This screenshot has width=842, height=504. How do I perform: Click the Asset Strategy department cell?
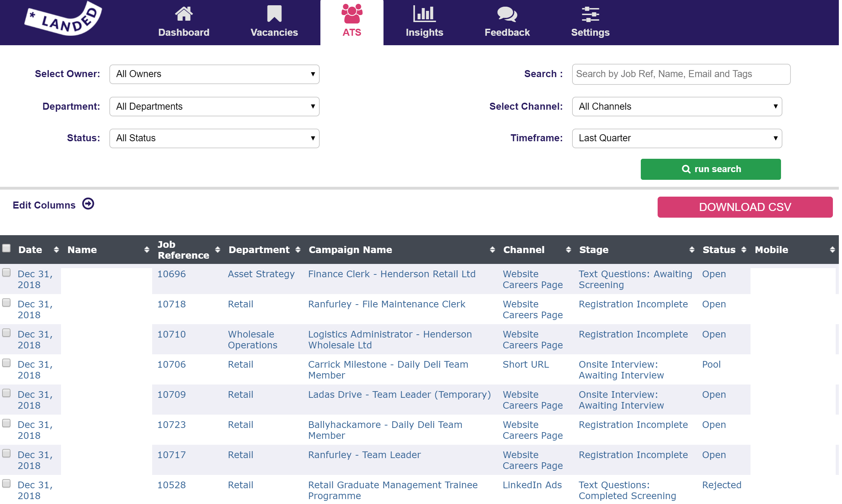pyautogui.click(x=261, y=274)
